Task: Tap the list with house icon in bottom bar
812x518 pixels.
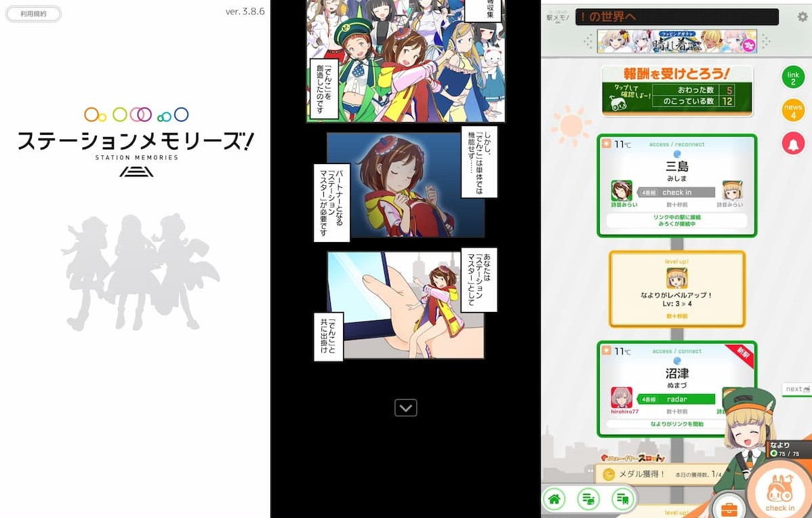Action: point(588,499)
